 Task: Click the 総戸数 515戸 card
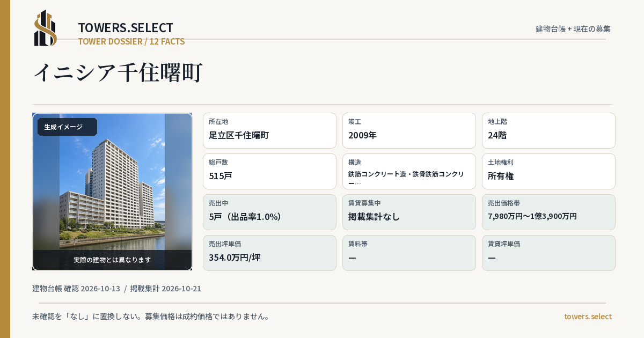[x=269, y=171]
